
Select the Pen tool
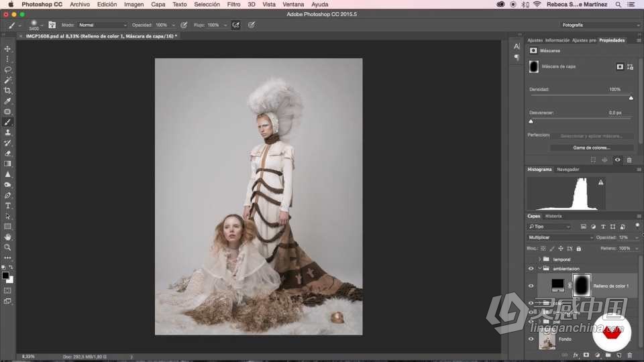7,195
